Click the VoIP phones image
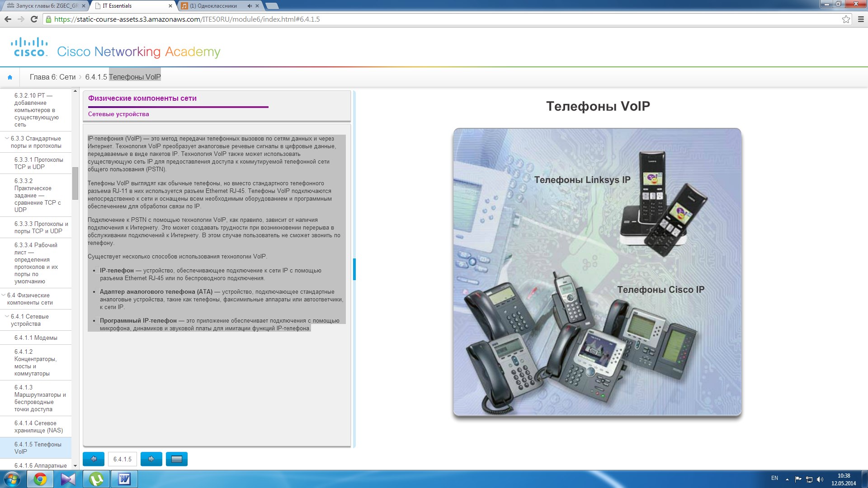This screenshot has width=868, height=488. (x=597, y=272)
